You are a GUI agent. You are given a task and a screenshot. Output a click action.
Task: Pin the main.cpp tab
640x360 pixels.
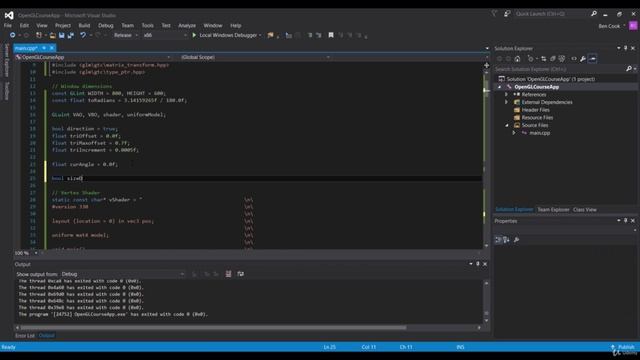[x=44, y=48]
